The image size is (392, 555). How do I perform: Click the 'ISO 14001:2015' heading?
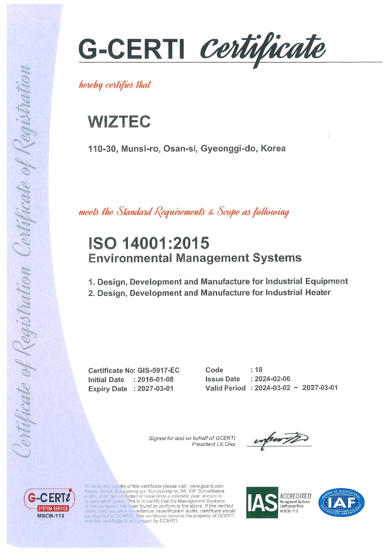[x=149, y=243]
